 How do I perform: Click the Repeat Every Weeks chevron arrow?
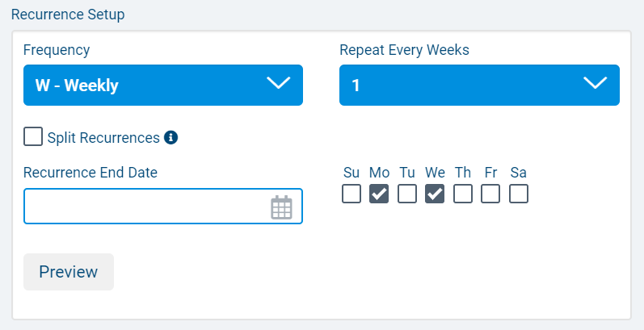point(595,83)
